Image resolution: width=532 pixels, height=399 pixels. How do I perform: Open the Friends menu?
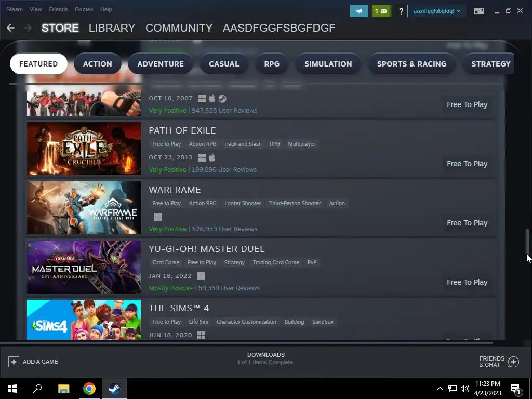point(58,9)
